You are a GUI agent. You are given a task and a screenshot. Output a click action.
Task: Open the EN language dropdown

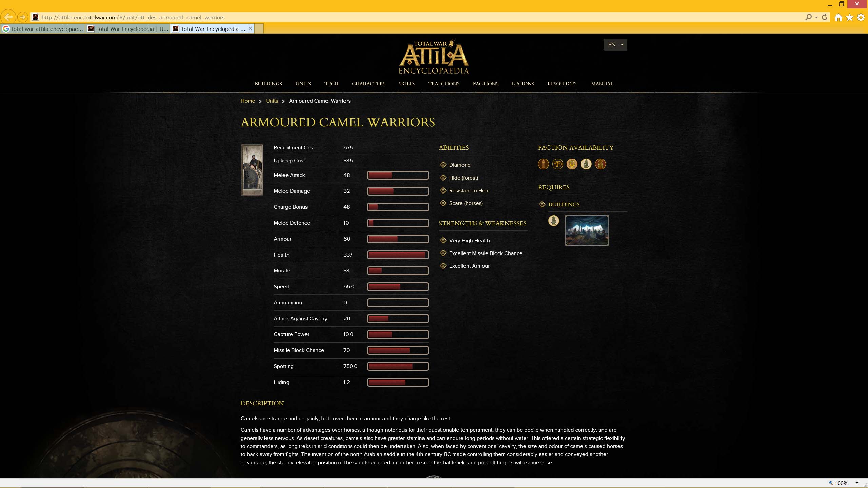pos(615,45)
